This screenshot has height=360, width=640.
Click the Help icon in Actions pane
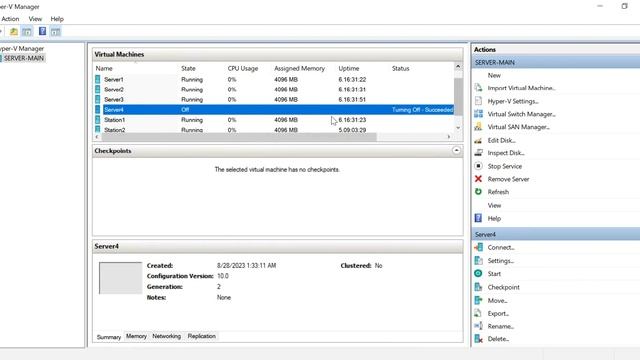point(478,218)
